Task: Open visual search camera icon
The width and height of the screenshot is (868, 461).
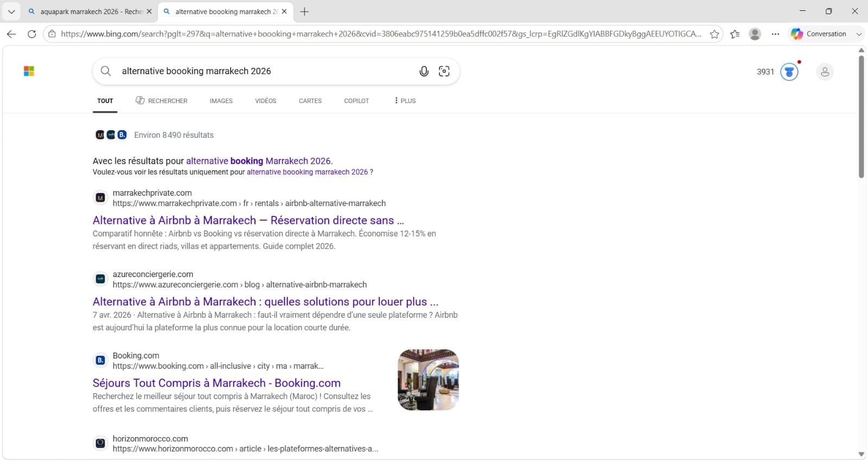Action: click(x=444, y=71)
